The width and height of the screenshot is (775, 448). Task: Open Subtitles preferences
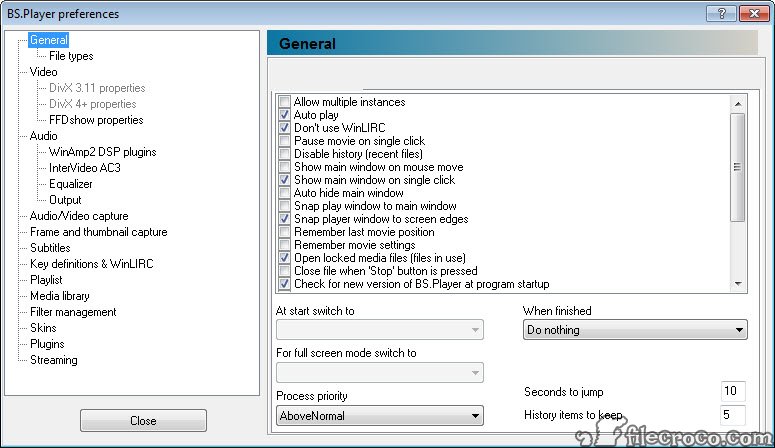click(50, 248)
